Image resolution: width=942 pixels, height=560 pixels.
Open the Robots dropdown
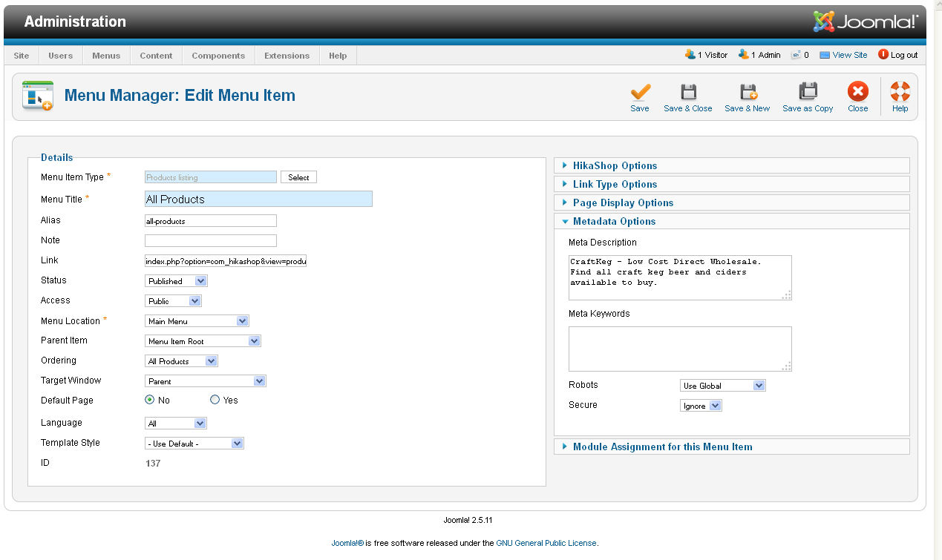tap(722, 386)
